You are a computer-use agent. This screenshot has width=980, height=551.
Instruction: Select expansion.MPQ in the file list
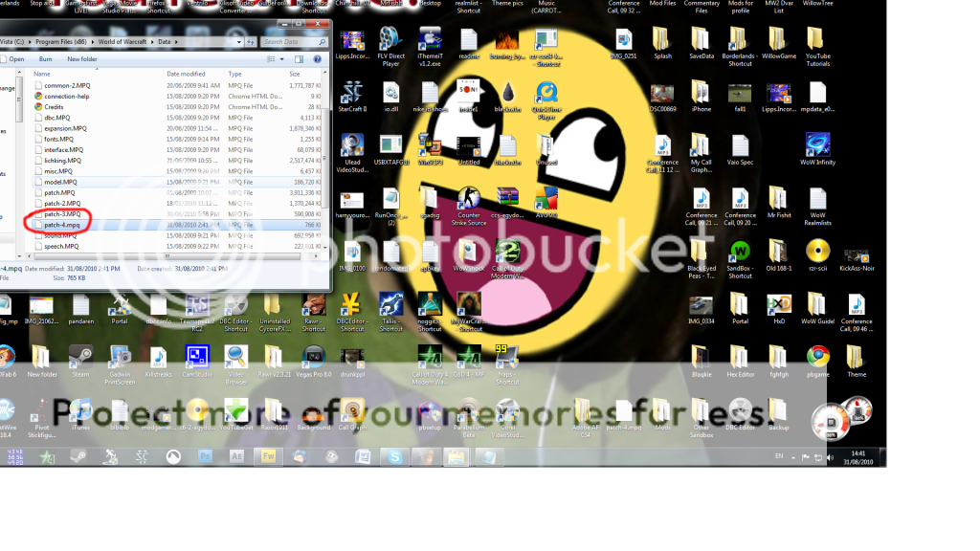(66, 129)
